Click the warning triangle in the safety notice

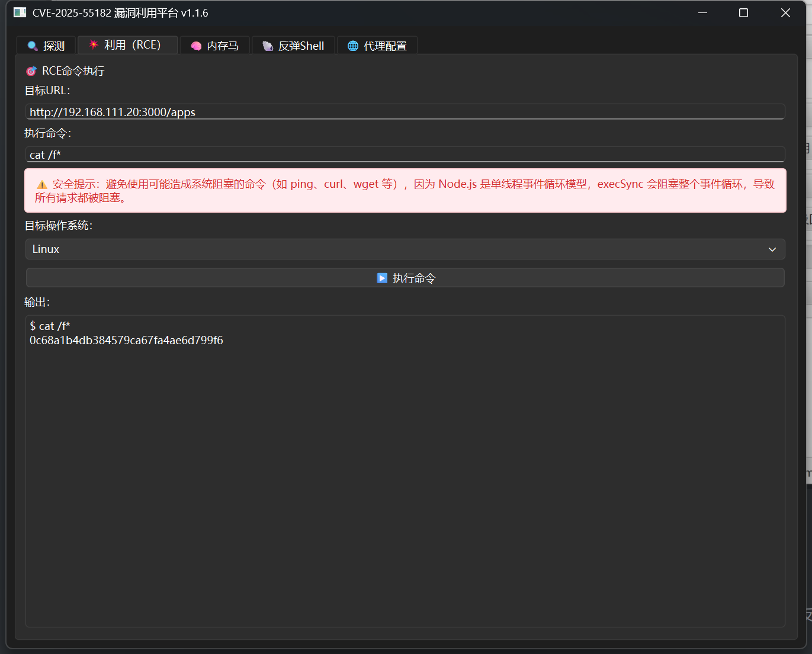coord(42,185)
